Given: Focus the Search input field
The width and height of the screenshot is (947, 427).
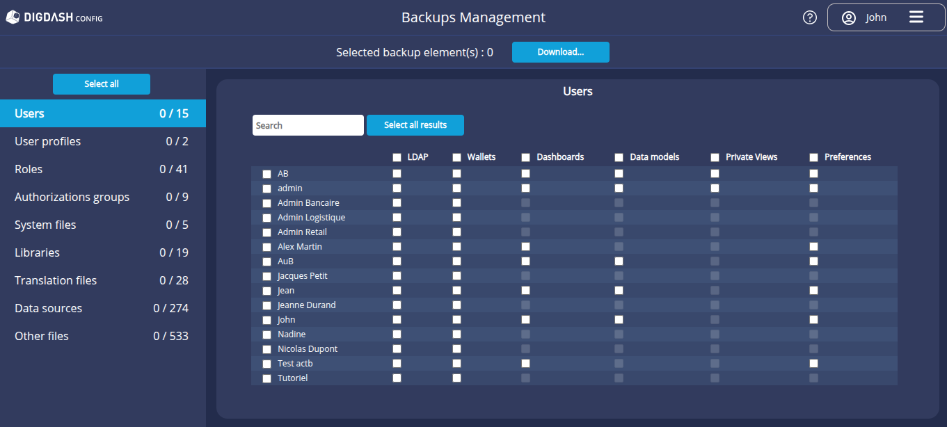Looking at the screenshot, I should pyautogui.click(x=308, y=125).
